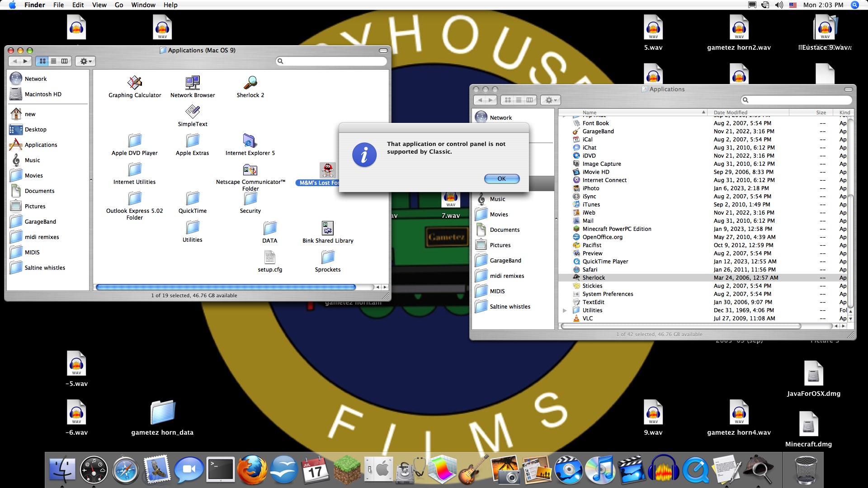Expand the Utilities folder disclosure triangle

[x=565, y=310]
